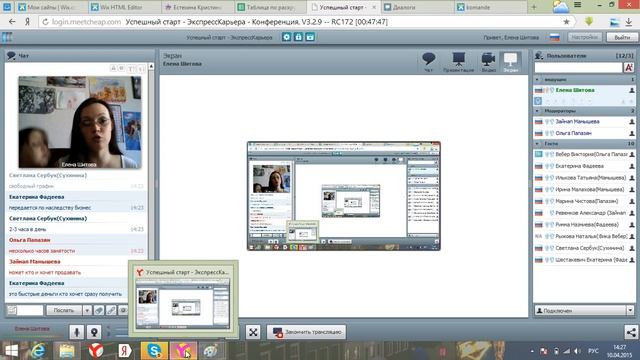640x360 pixels.
Task: Click the page reload icon in address bar
Action: pyautogui.click(x=45, y=22)
